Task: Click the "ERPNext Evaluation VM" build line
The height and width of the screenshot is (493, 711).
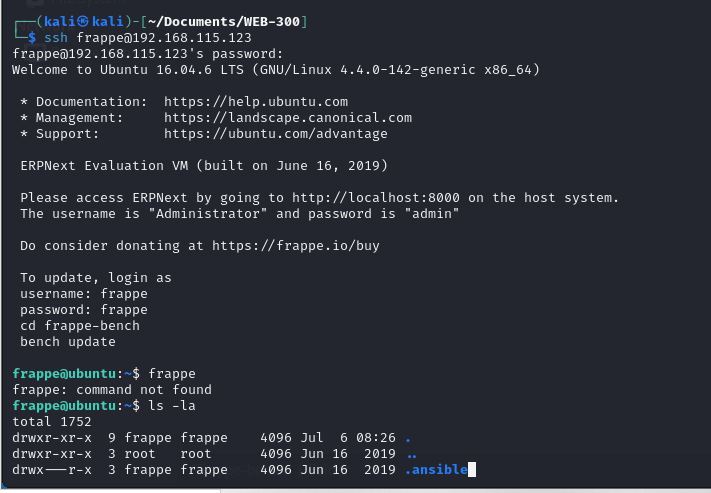Action: tap(204, 166)
